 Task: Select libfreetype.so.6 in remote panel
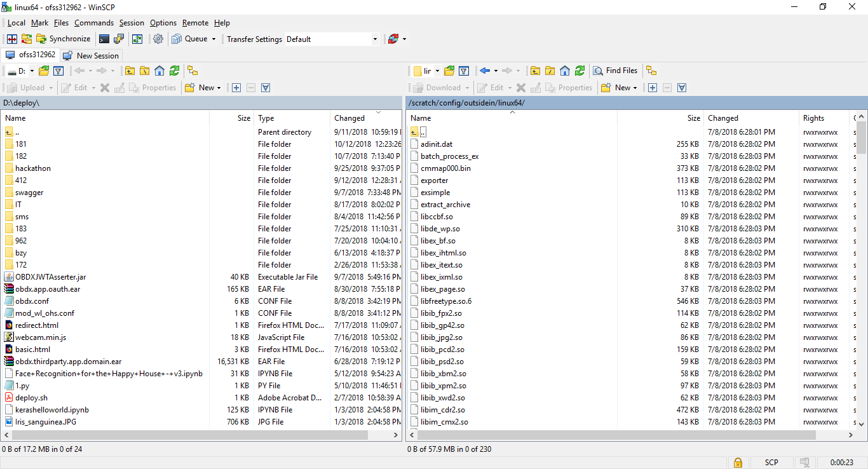tap(446, 301)
